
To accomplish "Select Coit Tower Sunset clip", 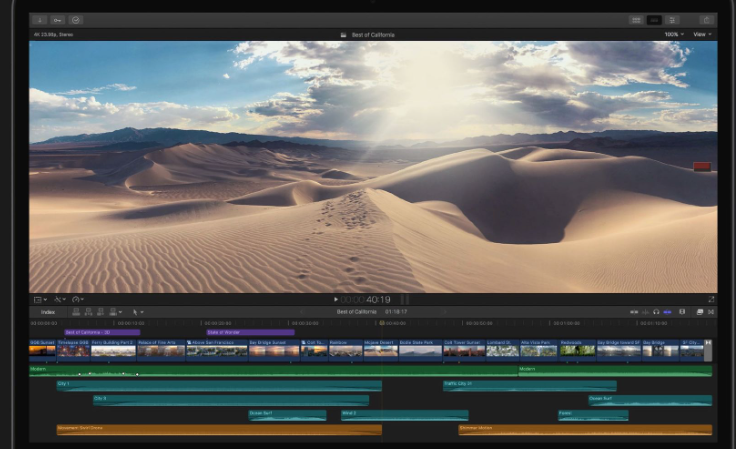I will point(464,350).
